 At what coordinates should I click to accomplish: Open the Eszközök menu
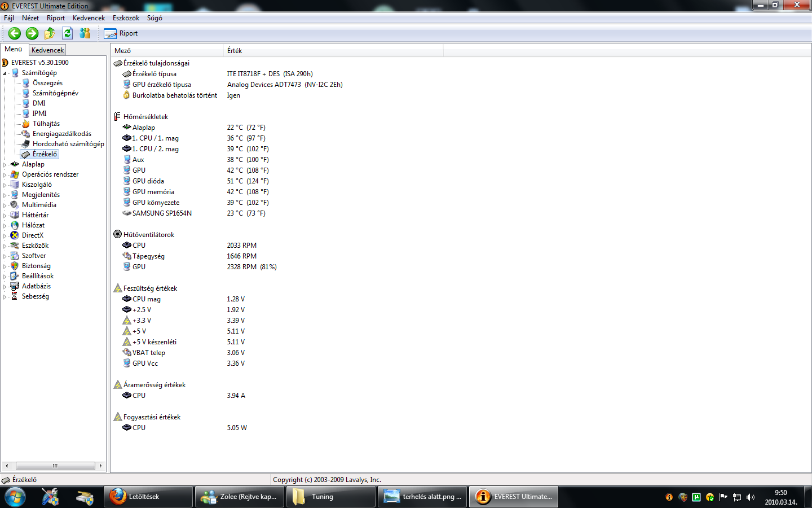tap(126, 18)
